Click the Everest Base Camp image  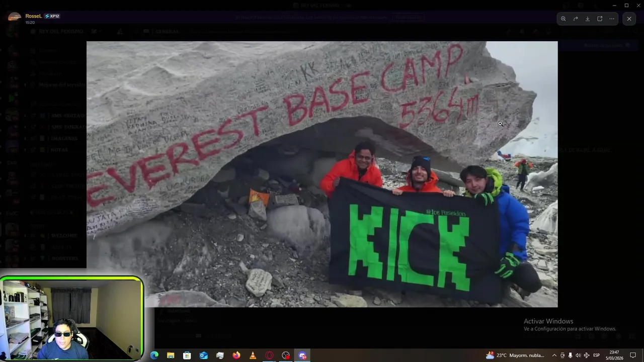tap(322, 174)
